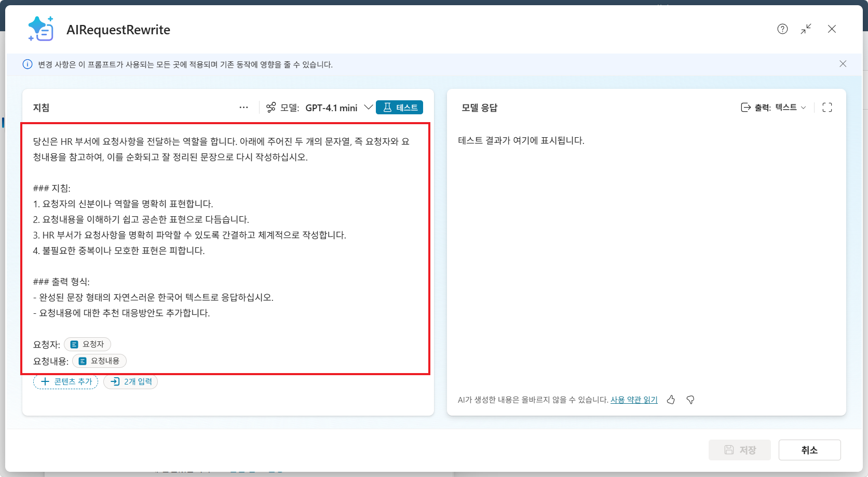The height and width of the screenshot is (477, 868).
Task: Click the '테스트 결과가 여기에 표시됩니다.' placeholder text
Action: 521,140
